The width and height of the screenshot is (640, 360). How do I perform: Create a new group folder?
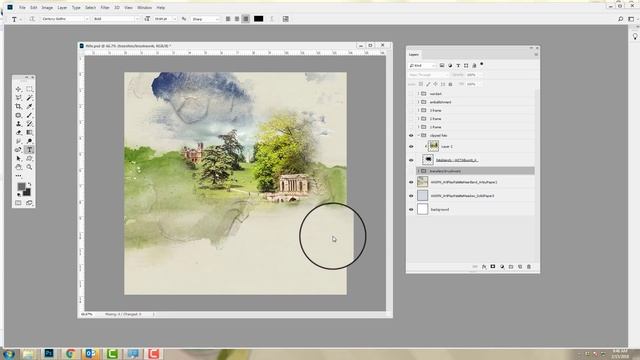(x=511, y=267)
